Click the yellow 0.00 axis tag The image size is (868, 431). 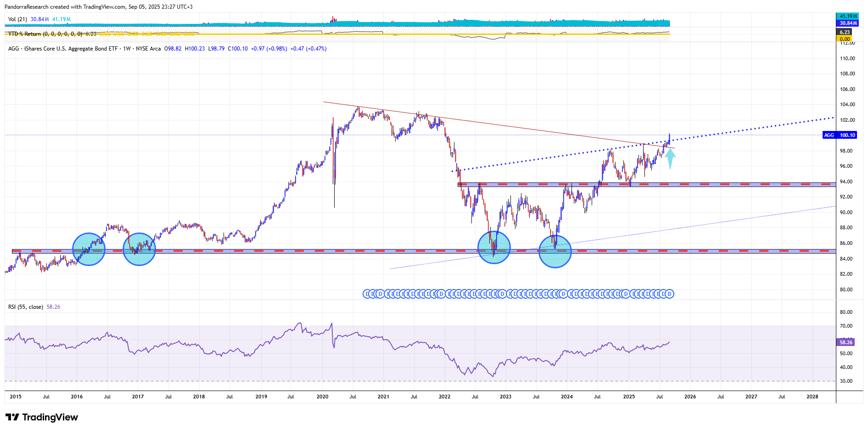click(845, 39)
